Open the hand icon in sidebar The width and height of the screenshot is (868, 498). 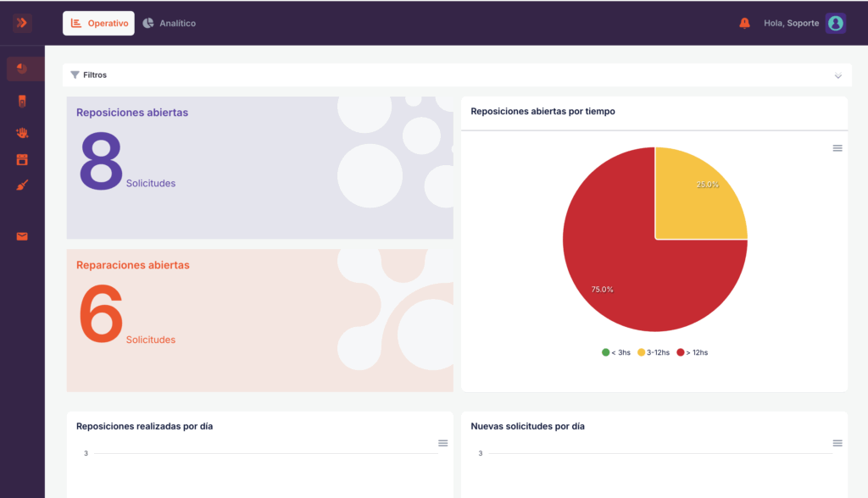coord(22,133)
